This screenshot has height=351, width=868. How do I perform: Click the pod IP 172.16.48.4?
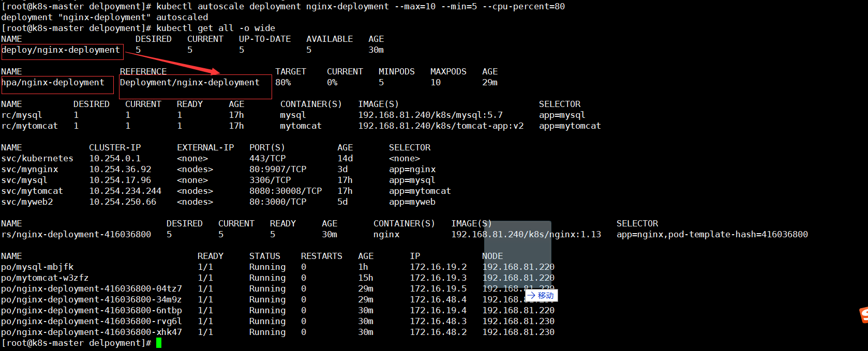click(x=438, y=299)
